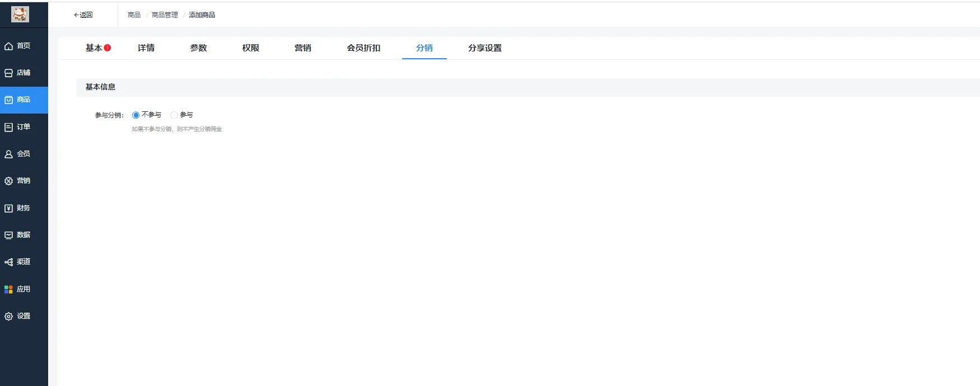This screenshot has height=386, width=980.
Task: Open the 数据 data icon in sidebar
Action: (x=9, y=235)
